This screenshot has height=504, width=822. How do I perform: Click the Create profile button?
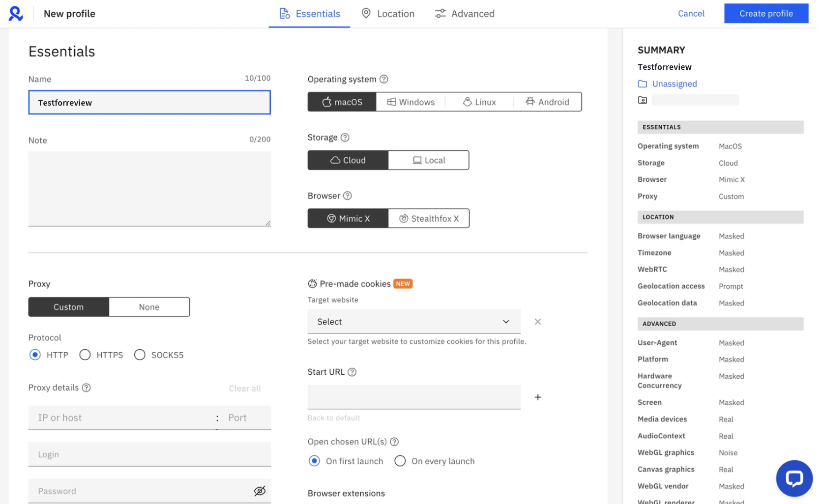[765, 13]
